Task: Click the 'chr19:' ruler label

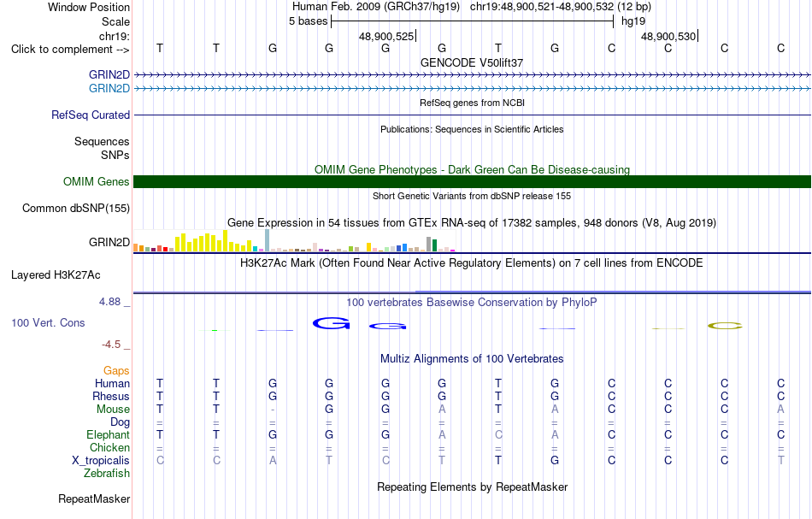Action: click(x=115, y=36)
